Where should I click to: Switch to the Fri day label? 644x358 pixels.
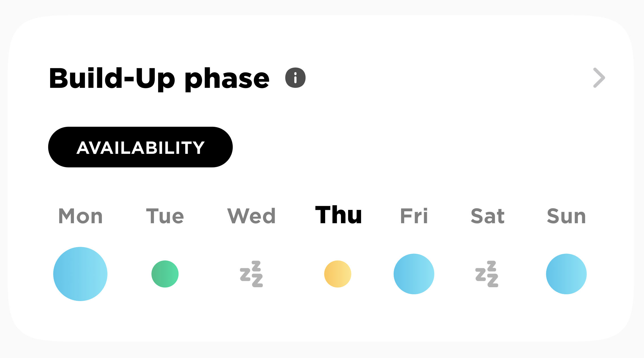pos(414,216)
